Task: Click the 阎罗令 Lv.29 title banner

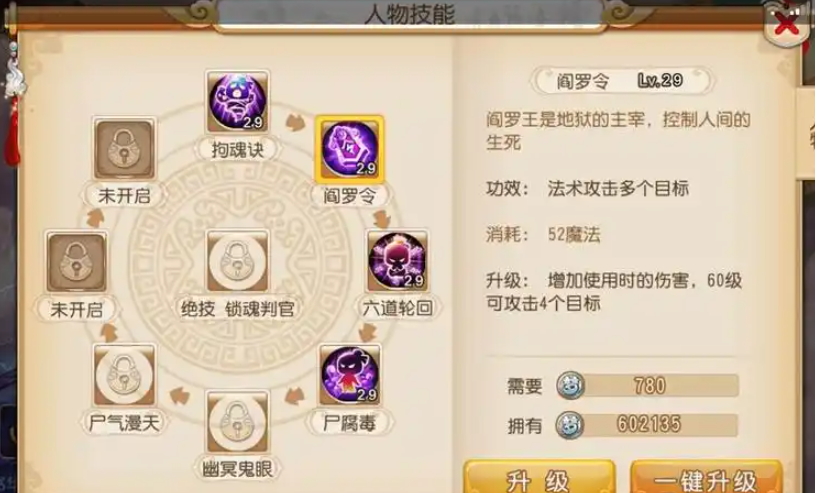Action: click(622, 81)
